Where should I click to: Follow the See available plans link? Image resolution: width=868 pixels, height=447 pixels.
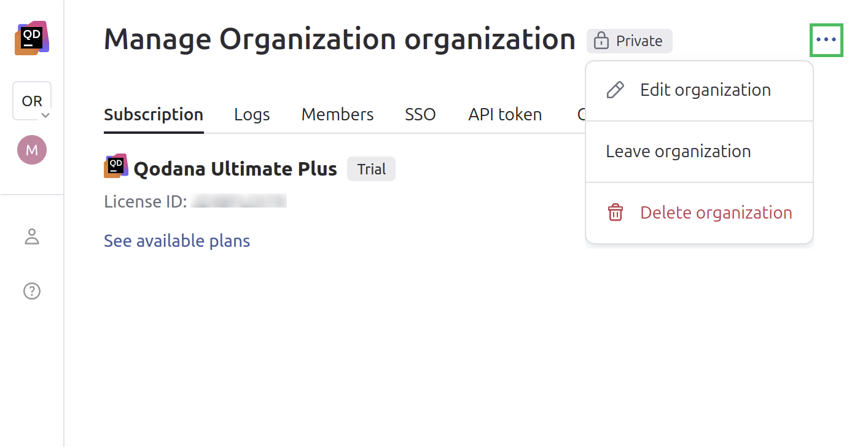click(x=177, y=241)
